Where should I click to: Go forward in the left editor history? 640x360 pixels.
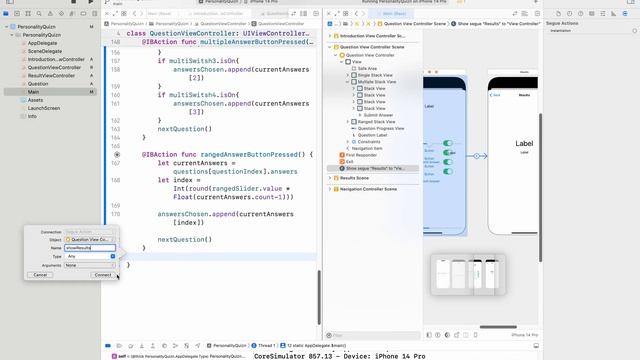[142, 13]
